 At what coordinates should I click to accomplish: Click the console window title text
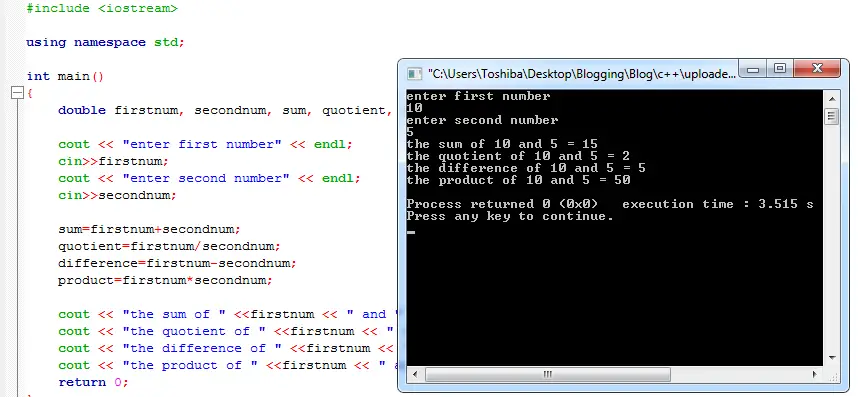point(582,74)
